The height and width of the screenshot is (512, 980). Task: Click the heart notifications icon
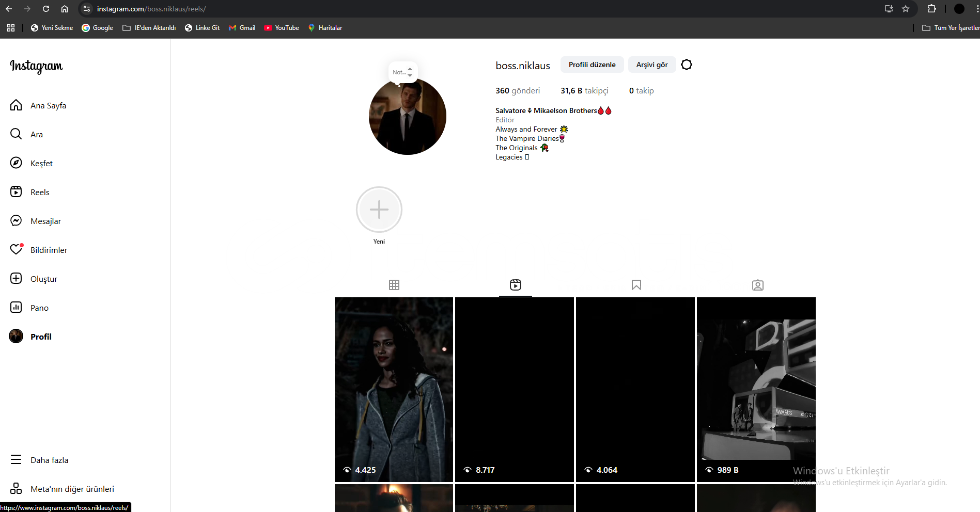point(16,249)
